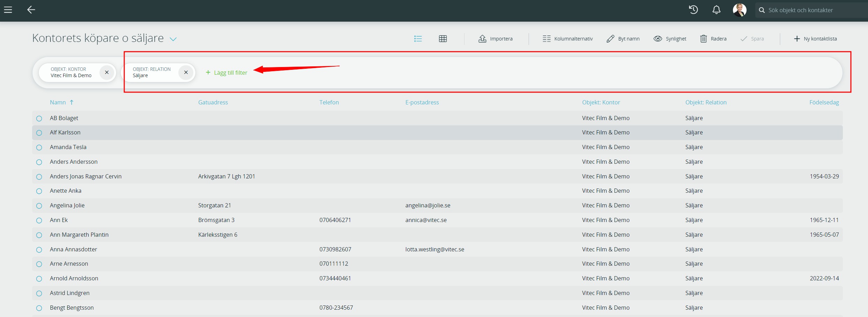
Task: Click address Arkivgatan 7 Lgh 1201
Action: pos(227,176)
